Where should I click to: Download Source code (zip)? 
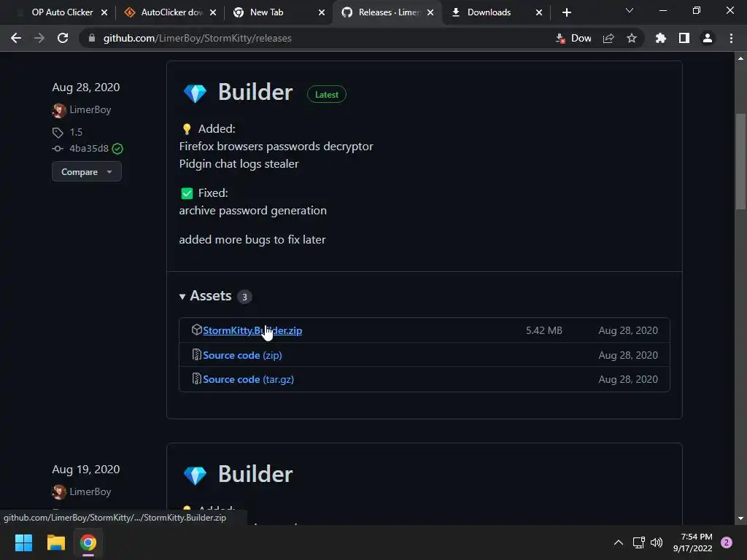[x=242, y=355]
